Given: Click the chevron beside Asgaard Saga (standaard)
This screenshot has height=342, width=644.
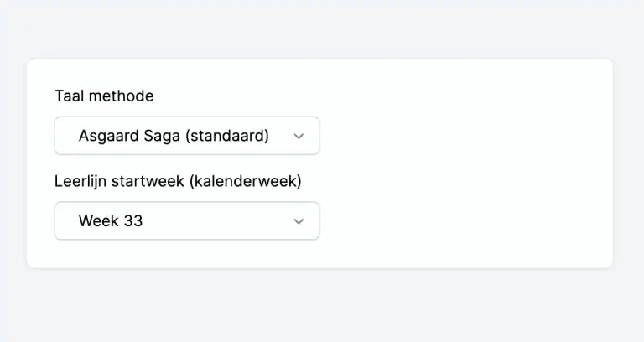Looking at the screenshot, I should (x=299, y=136).
